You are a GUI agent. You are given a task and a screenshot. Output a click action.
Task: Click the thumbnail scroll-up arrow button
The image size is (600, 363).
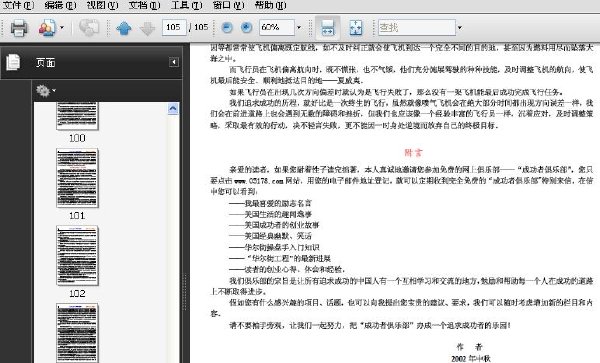pyautogui.click(x=173, y=109)
